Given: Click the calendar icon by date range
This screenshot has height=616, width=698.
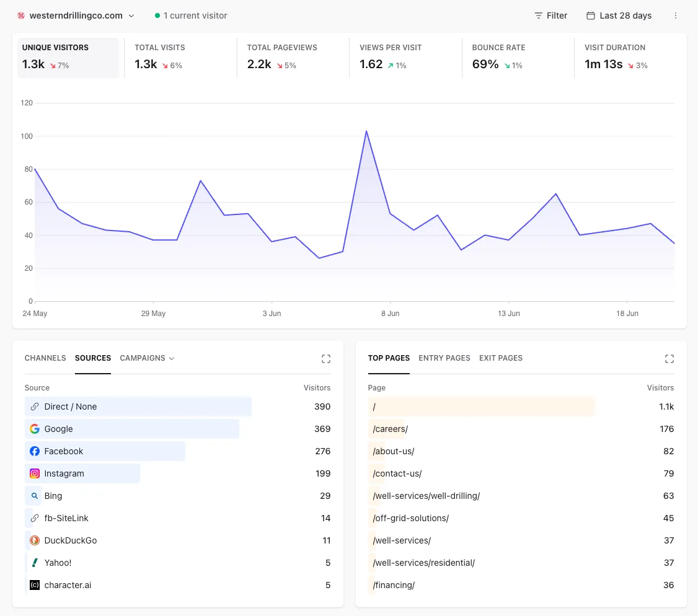Looking at the screenshot, I should click(x=590, y=15).
